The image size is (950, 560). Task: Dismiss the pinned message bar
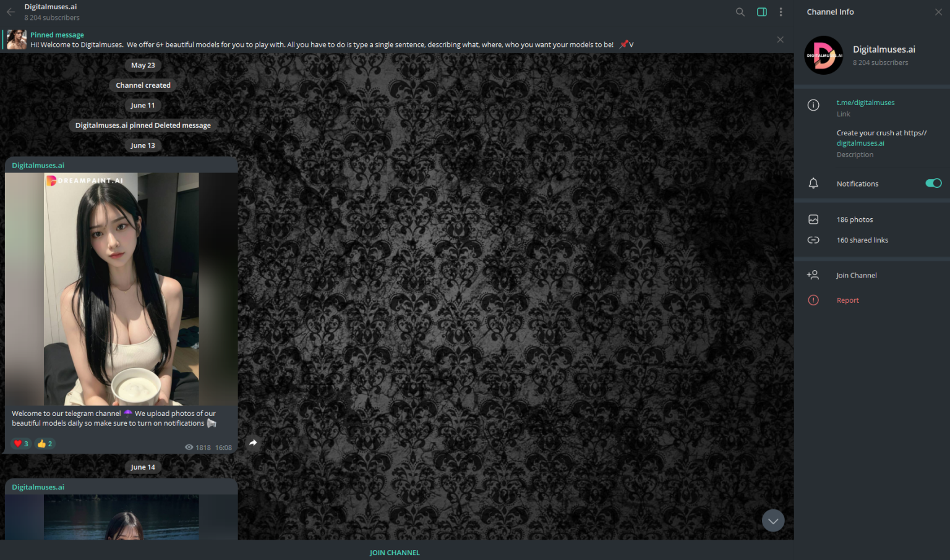tap(780, 40)
